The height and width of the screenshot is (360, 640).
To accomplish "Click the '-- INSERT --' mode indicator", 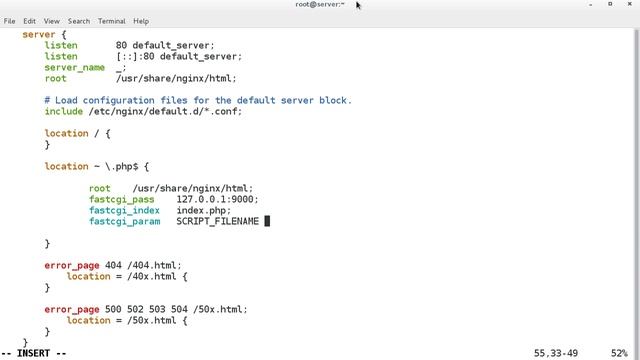I will coord(33,353).
